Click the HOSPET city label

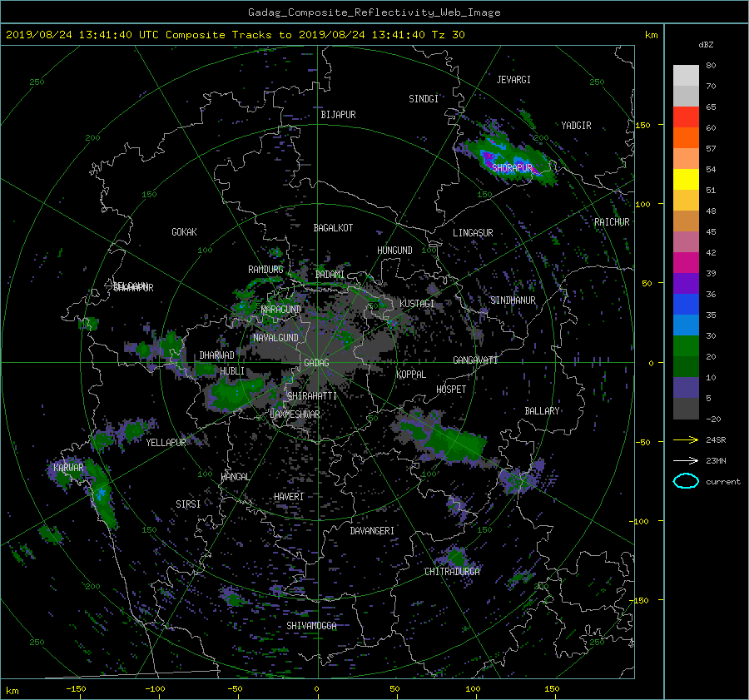[x=451, y=390]
